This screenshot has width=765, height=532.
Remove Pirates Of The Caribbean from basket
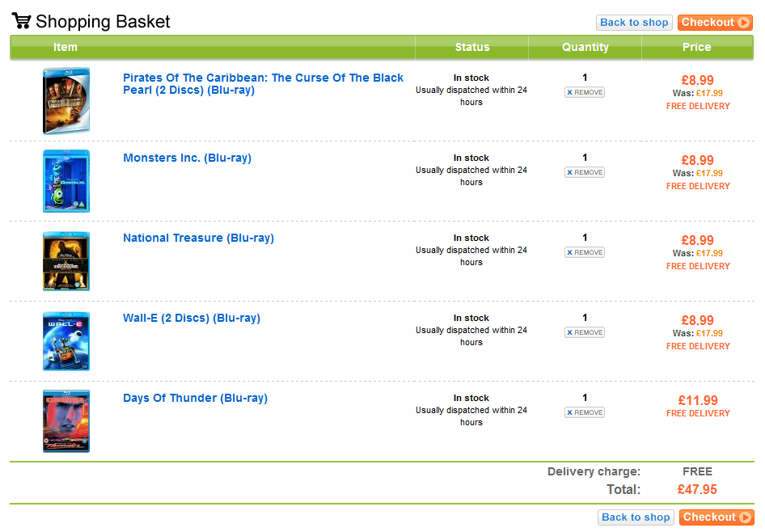coord(585,92)
